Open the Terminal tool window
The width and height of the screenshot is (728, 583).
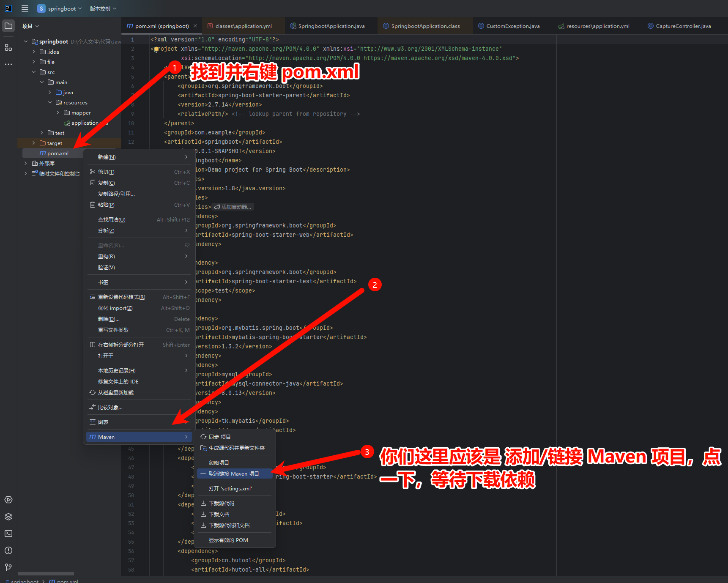(x=8, y=534)
